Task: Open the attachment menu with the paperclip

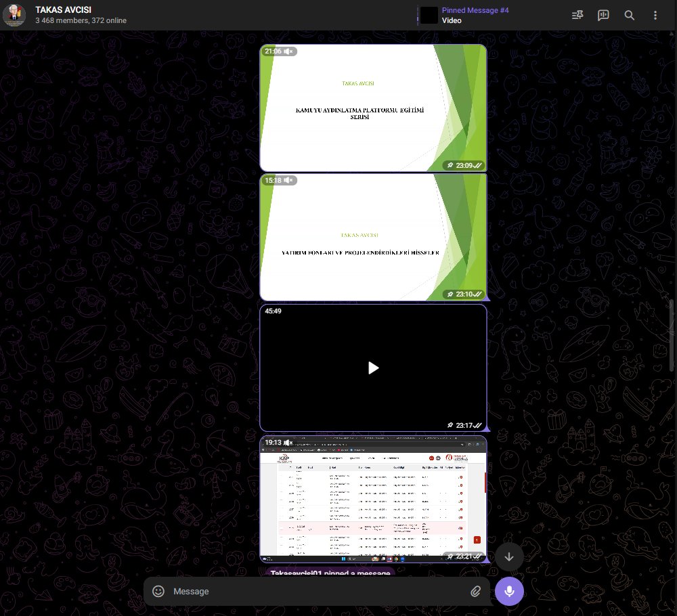Action: point(476,591)
